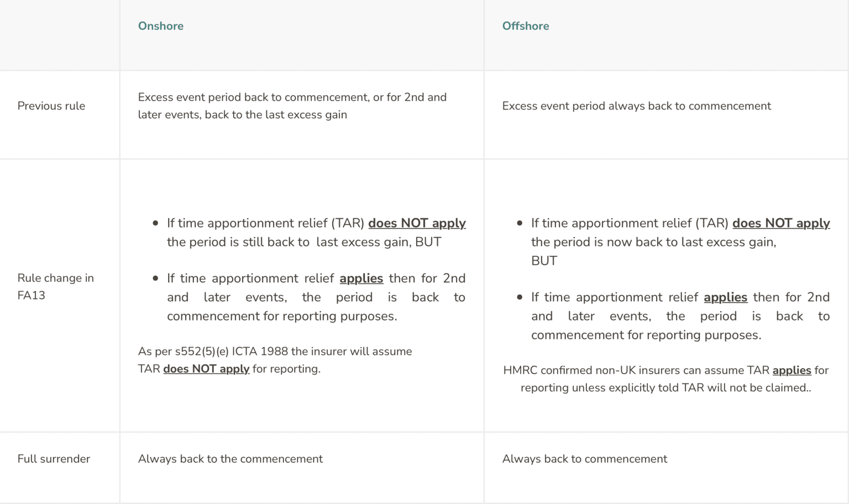849x504 pixels.
Task: Click underlined 'applies' in Onshore second bullet
Action: [x=361, y=279]
